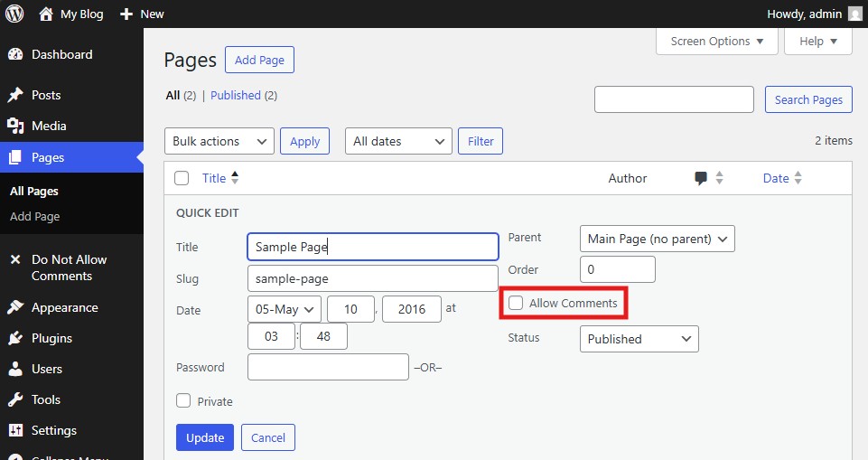Open the Parent page dropdown
This screenshot has height=460, width=868.
pos(657,239)
